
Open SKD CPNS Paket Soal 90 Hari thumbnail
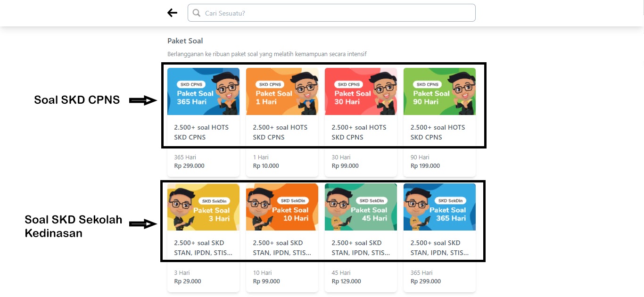(440, 91)
